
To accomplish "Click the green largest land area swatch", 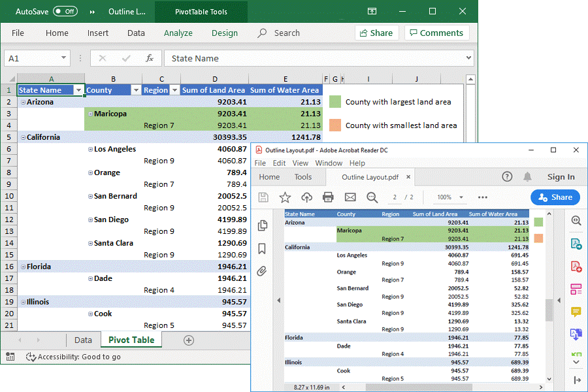I will tap(335, 102).
